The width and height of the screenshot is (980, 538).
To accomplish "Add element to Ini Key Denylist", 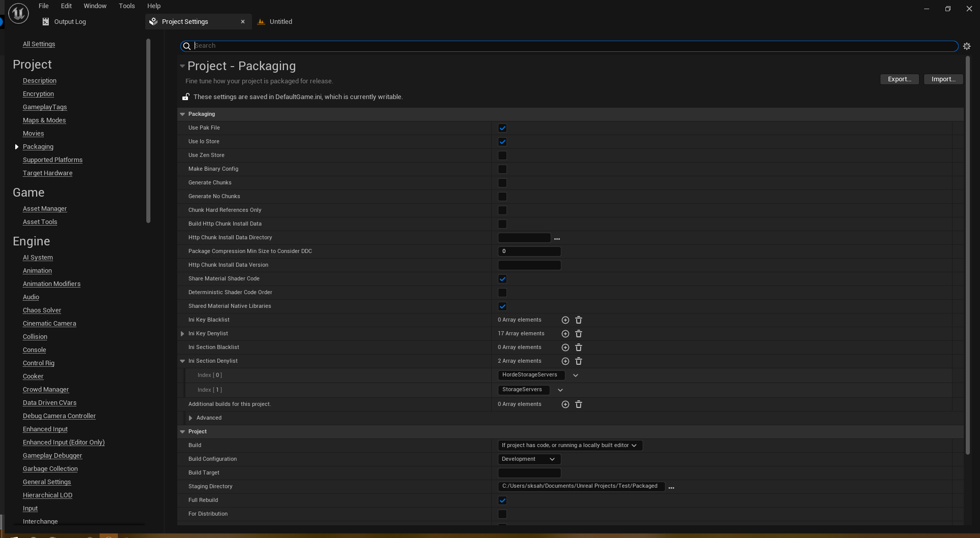I will pyautogui.click(x=565, y=334).
